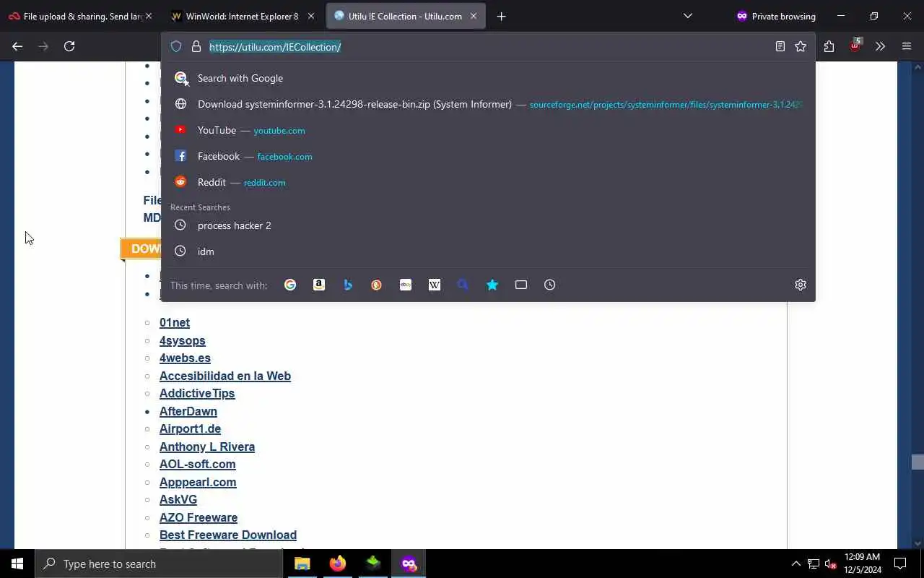Select the Reddit suggestion
This screenshot has height=578, width=924.
pos(488,182)
